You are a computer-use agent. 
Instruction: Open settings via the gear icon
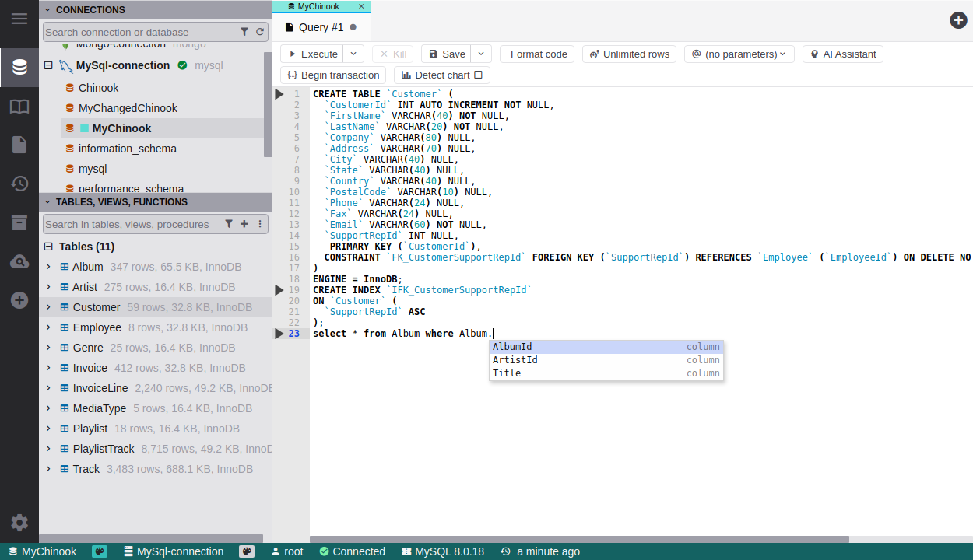(19, 523)
